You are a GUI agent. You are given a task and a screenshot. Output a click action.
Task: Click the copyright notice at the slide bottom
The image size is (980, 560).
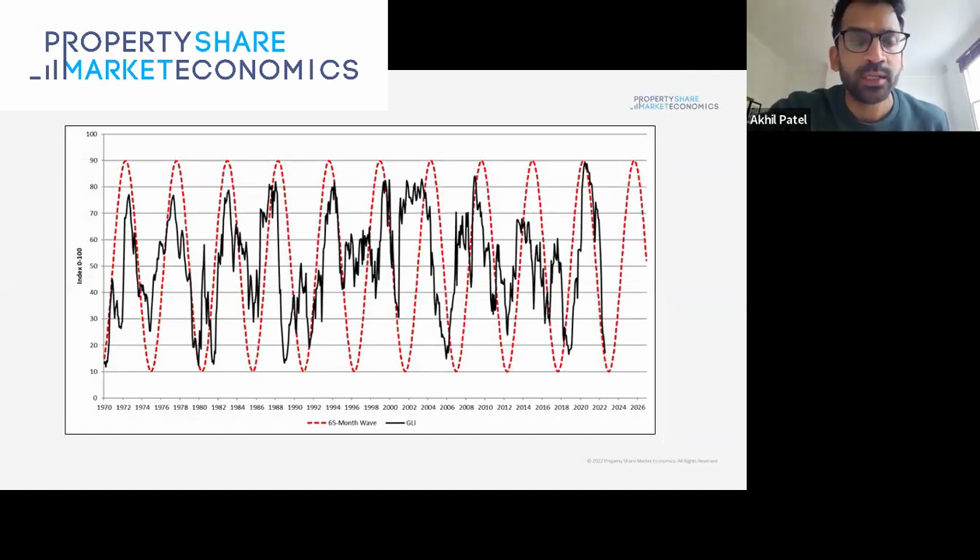click(652, 461)
